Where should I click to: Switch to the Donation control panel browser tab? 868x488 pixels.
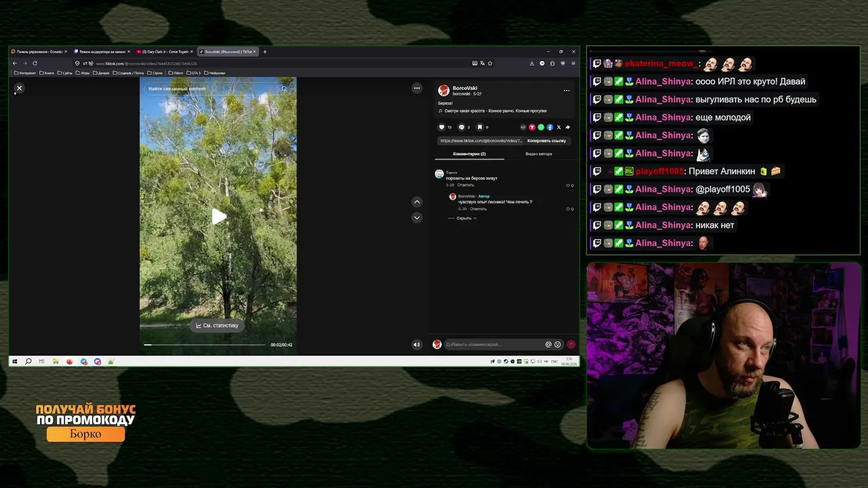point(39,52)
